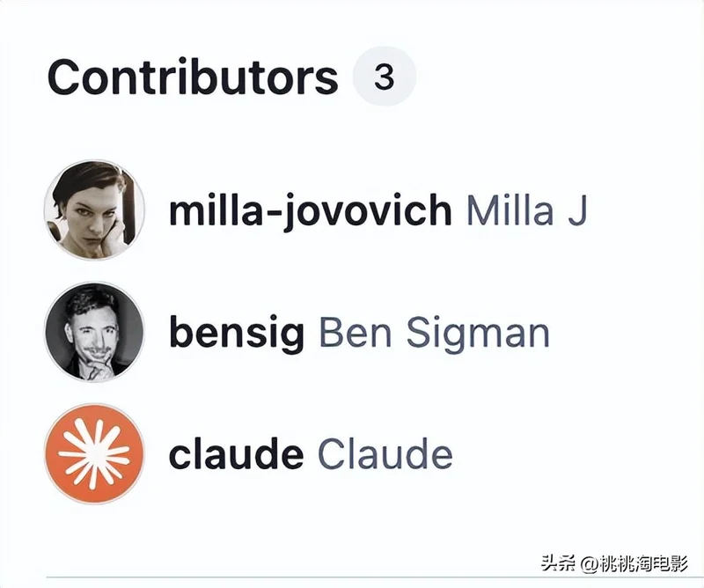The width and height of the screenshot is (704, 588).
Task: Select the bensig username link
Action: click(237, 334)
